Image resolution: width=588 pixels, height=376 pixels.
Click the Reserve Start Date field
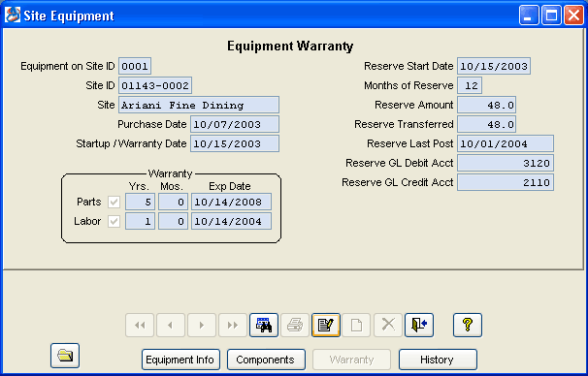(494, 66)
